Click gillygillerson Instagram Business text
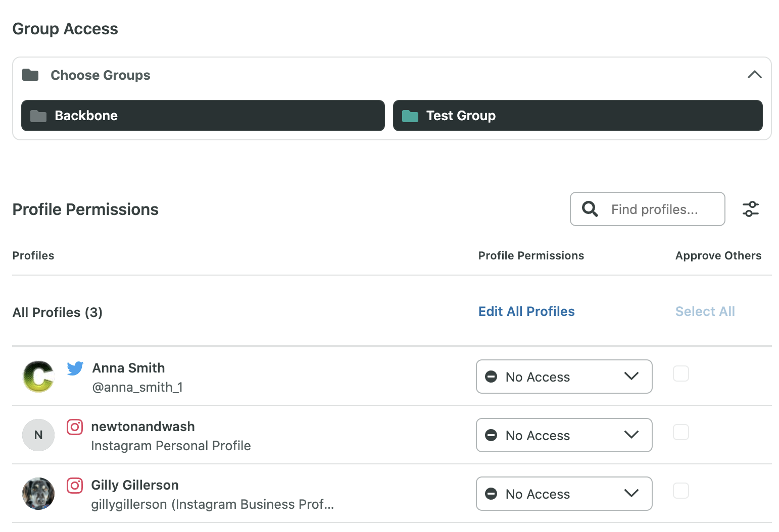Viewport: 779px width, 532px height. pos(212,504)
